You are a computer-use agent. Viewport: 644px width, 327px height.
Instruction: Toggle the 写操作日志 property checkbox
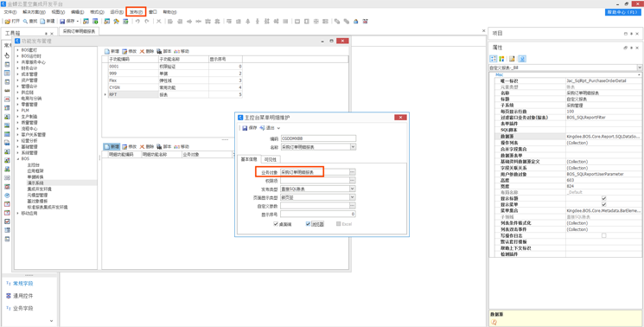pos(603,235)
